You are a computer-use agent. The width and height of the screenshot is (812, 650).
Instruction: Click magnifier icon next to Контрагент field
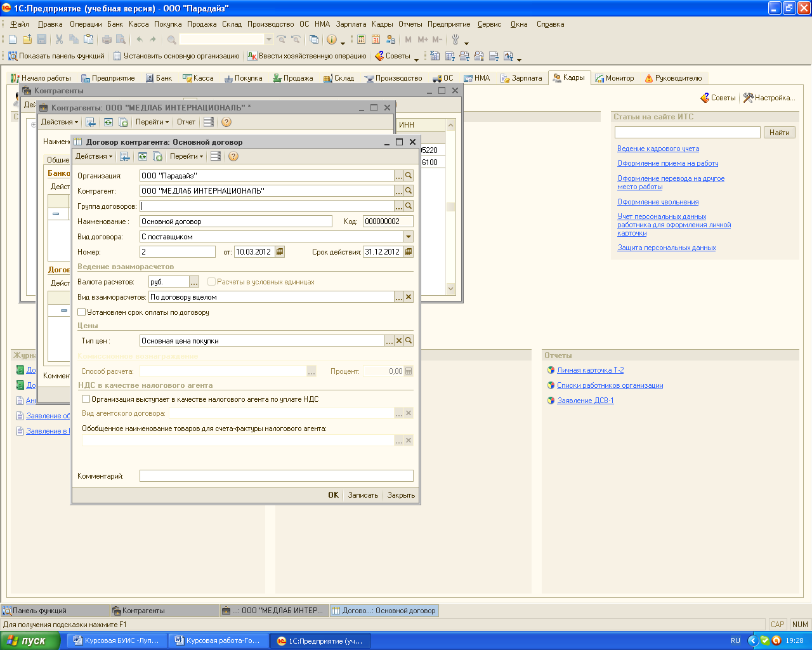[x=409, y=191]
